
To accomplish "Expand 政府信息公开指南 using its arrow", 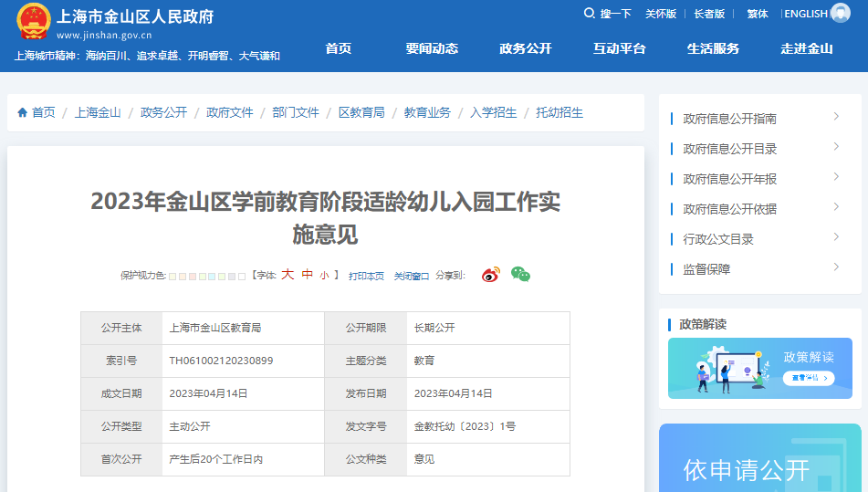I will (x=836, y=117).
